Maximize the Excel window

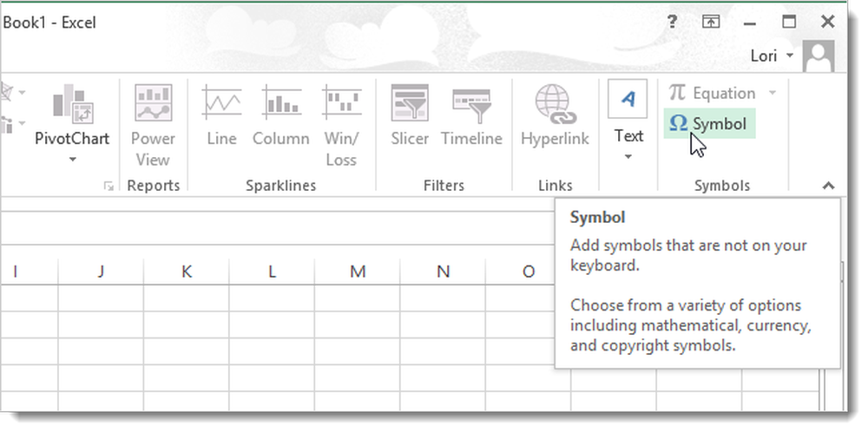789,22
